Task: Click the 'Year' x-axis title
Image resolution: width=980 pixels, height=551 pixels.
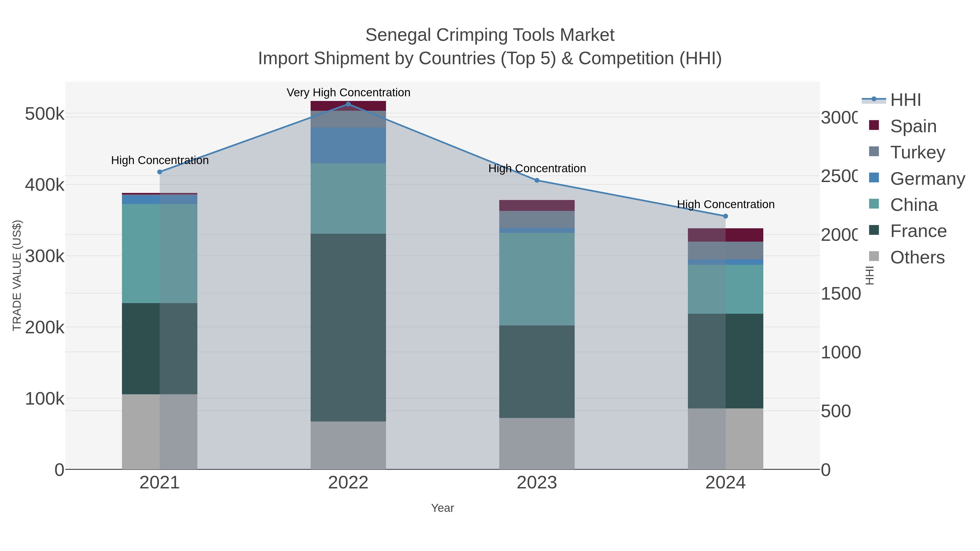Action: 442,508
